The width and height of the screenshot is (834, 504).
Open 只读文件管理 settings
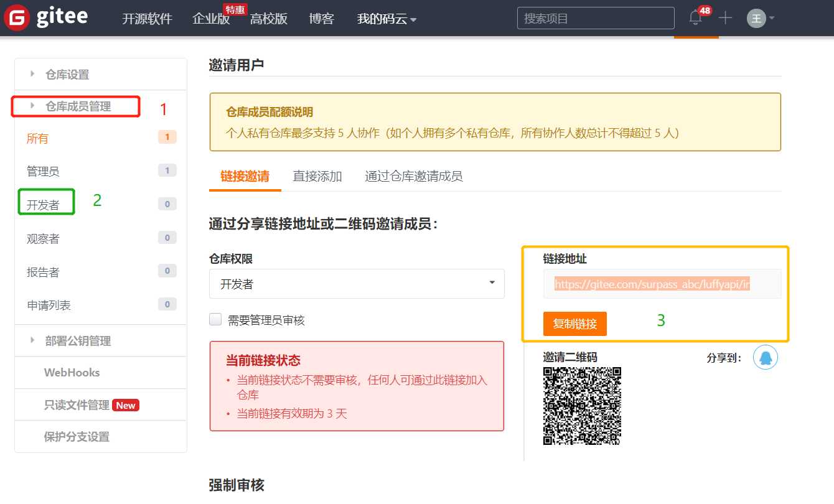coord(77,405)
